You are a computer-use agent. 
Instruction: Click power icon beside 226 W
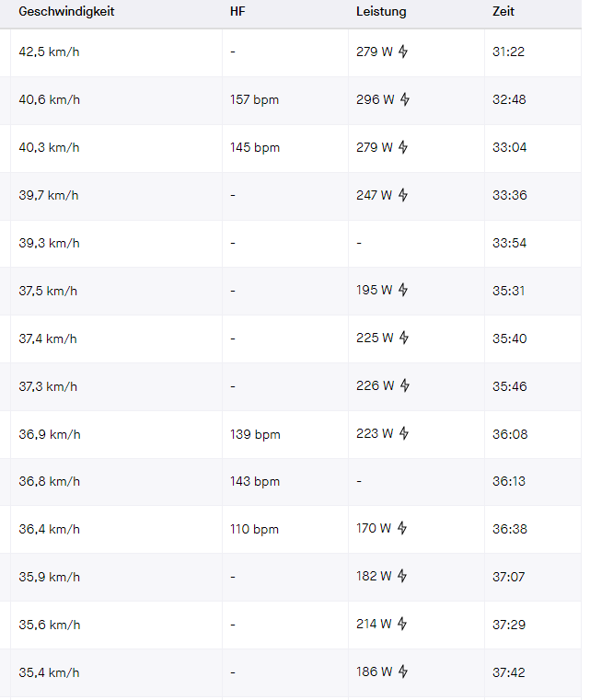(405, 384)
